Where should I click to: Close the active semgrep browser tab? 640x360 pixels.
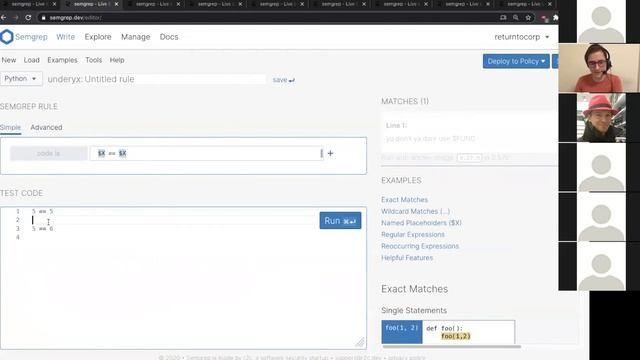pos(116,4)
